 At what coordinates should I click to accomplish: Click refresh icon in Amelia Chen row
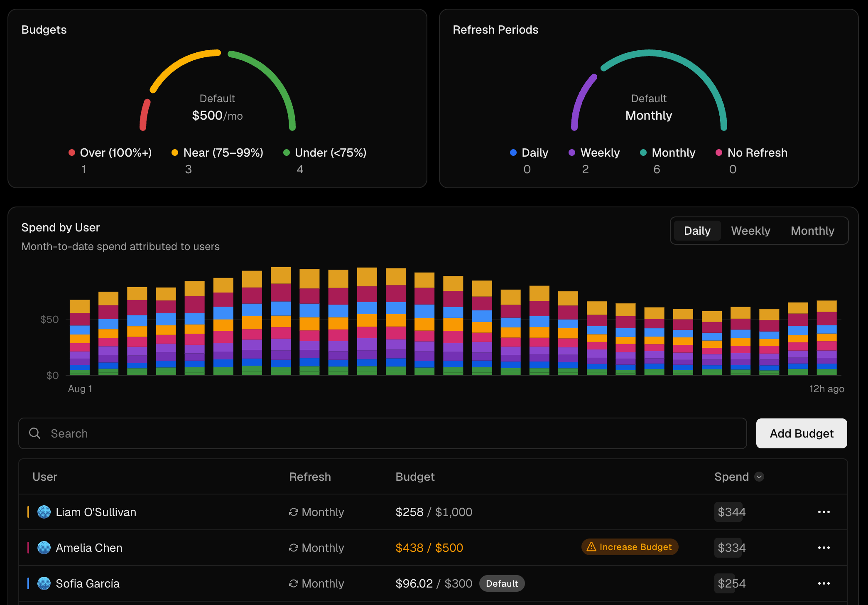point(294,548)
